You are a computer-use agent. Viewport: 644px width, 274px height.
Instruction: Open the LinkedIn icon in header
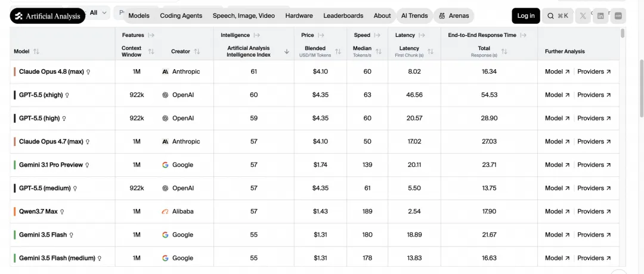[600, 16]
